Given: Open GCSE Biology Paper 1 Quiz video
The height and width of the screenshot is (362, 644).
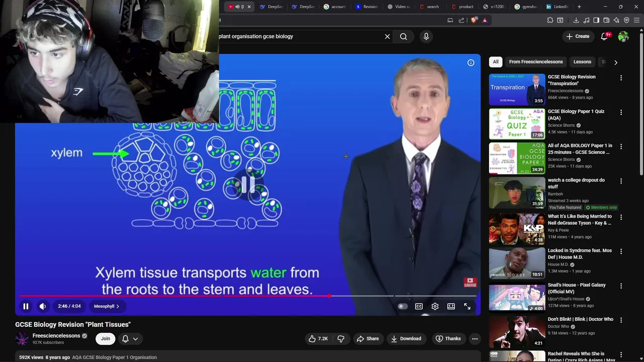Looking at the screenshot, I should pyautogui.click(x=517, y=124).
